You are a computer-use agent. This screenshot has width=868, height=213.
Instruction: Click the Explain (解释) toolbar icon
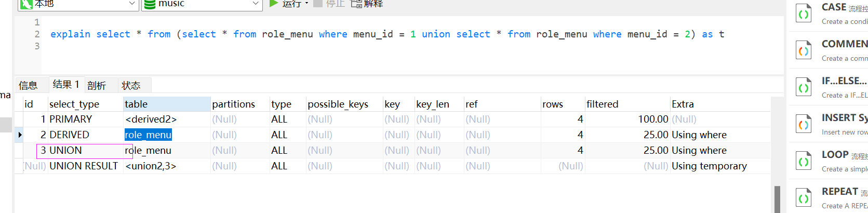(x=356, y=3)
